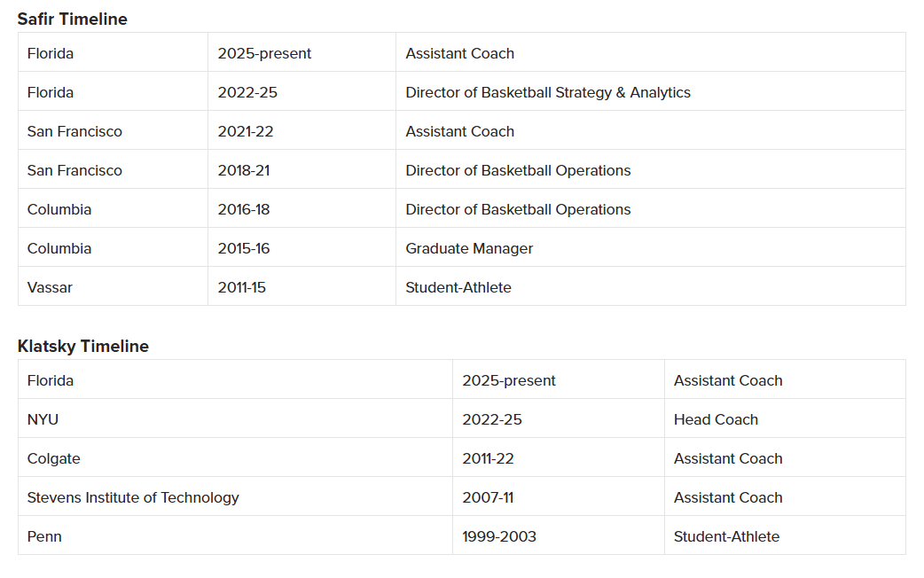The image size is (924, 578).
Task: Click Columbia in the 2016-18 row
Action: click(59, 209)
